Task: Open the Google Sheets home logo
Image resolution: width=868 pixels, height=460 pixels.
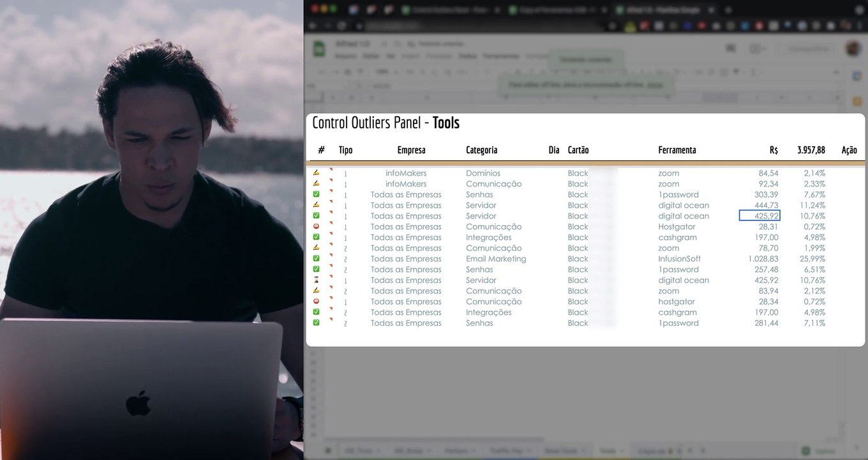Action: coord(318,49)
